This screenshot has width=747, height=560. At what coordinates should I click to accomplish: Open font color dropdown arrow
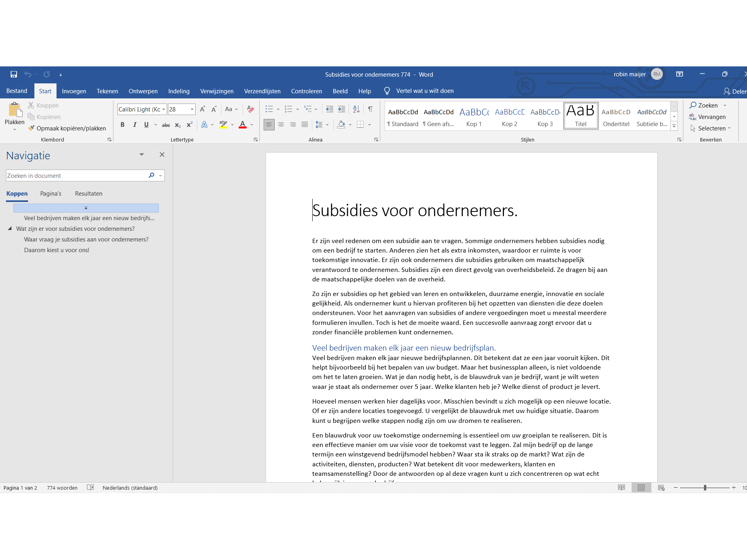pos(252,125)
